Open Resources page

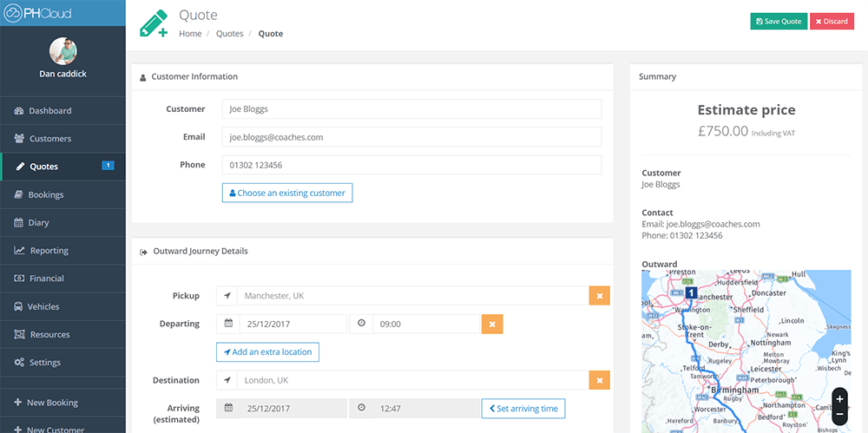62,334
